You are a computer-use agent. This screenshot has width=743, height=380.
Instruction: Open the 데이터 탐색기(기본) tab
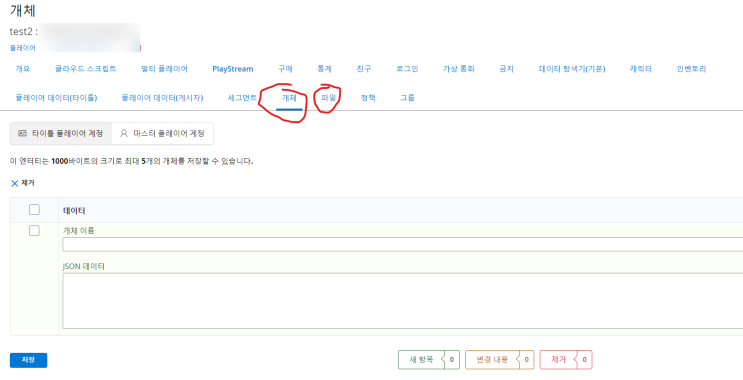(572, 69)
